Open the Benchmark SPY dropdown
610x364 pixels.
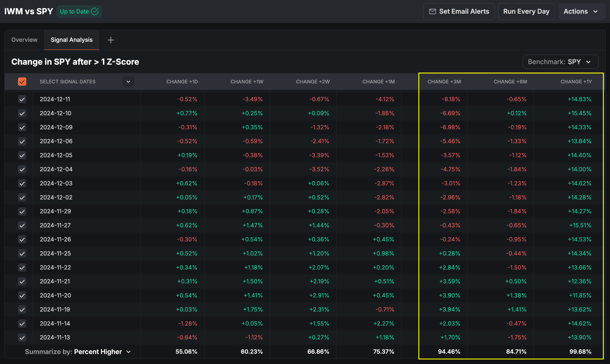click(560, 62)
